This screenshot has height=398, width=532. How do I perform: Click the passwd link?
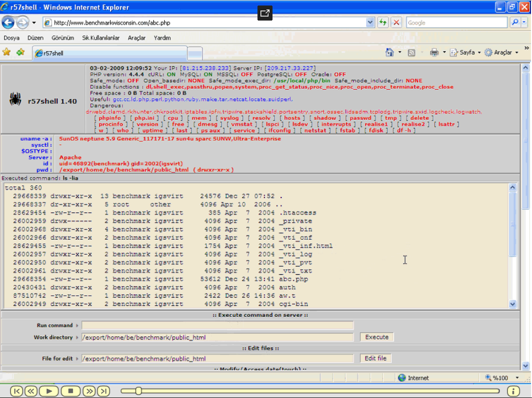(x=360, y=118)
